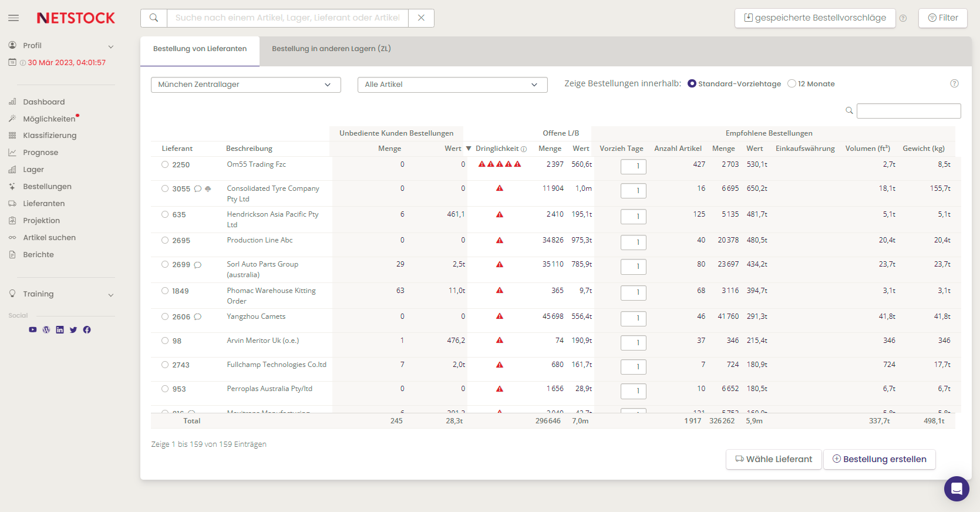
Task: Click the Yangzhou Camets description
Action: point(256,316)
